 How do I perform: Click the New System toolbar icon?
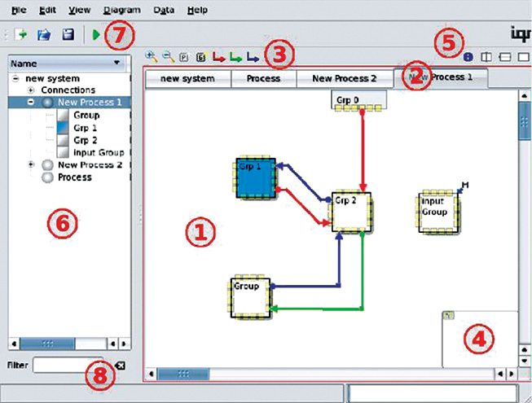[19, 35]
